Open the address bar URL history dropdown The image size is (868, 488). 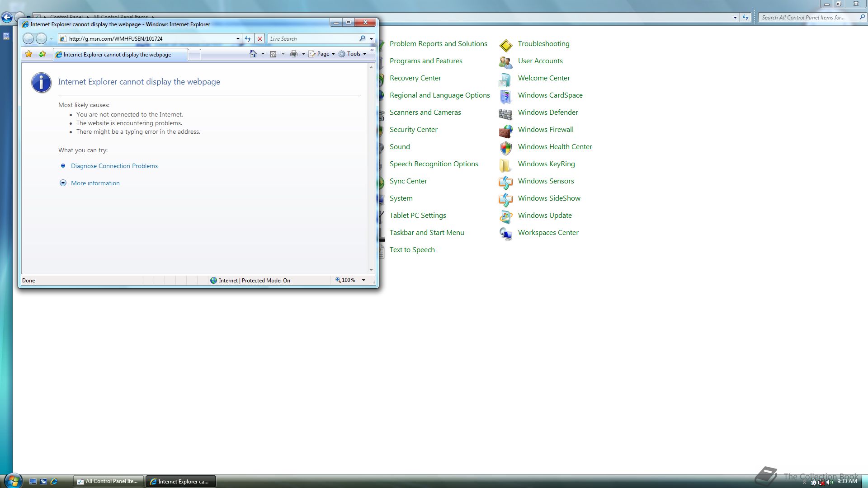[x=238, y=39]
